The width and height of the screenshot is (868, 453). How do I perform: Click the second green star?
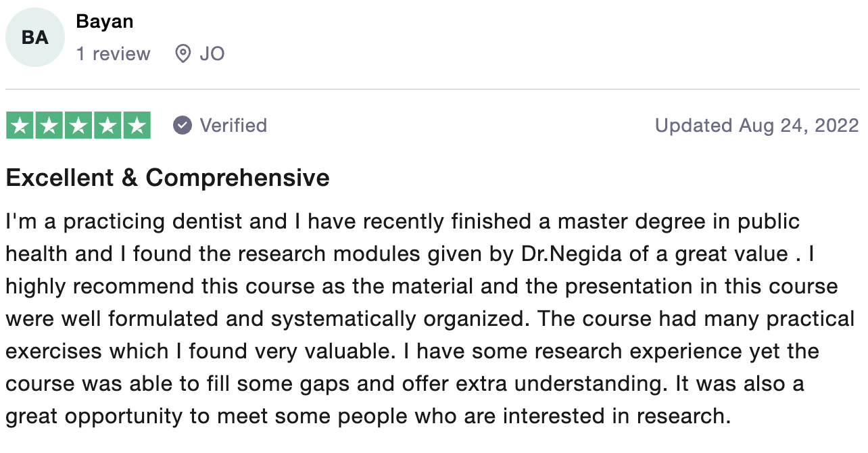click(x=49, y=126)
